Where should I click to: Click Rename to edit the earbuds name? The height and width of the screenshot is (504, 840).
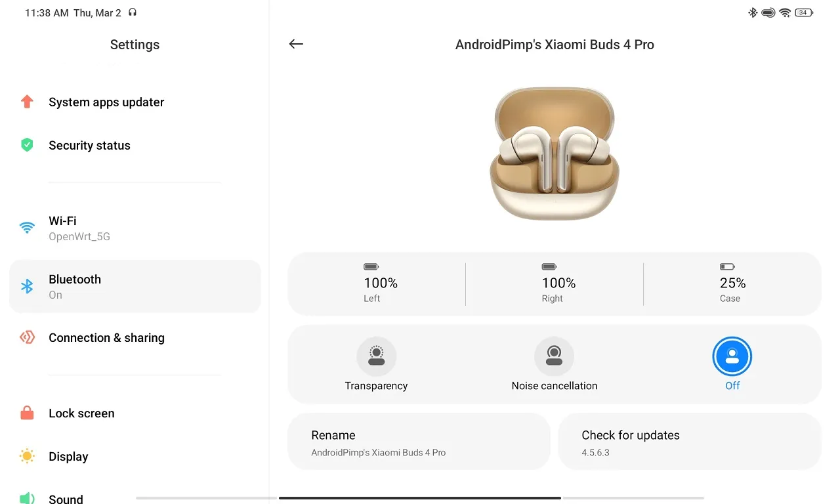coord(419,441)
